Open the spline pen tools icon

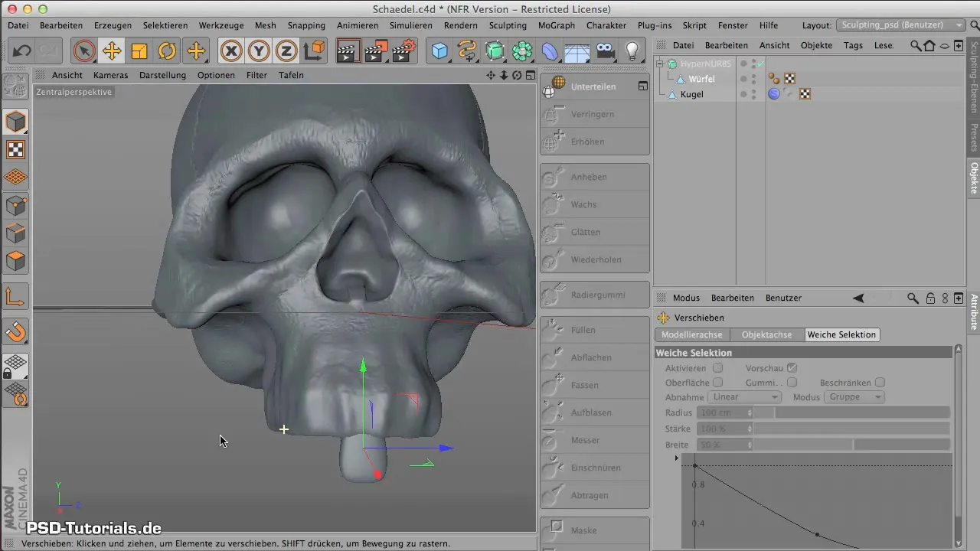coord(467,51)
